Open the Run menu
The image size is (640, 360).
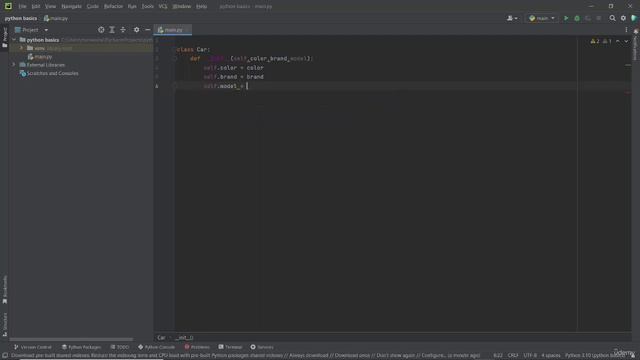132,7
